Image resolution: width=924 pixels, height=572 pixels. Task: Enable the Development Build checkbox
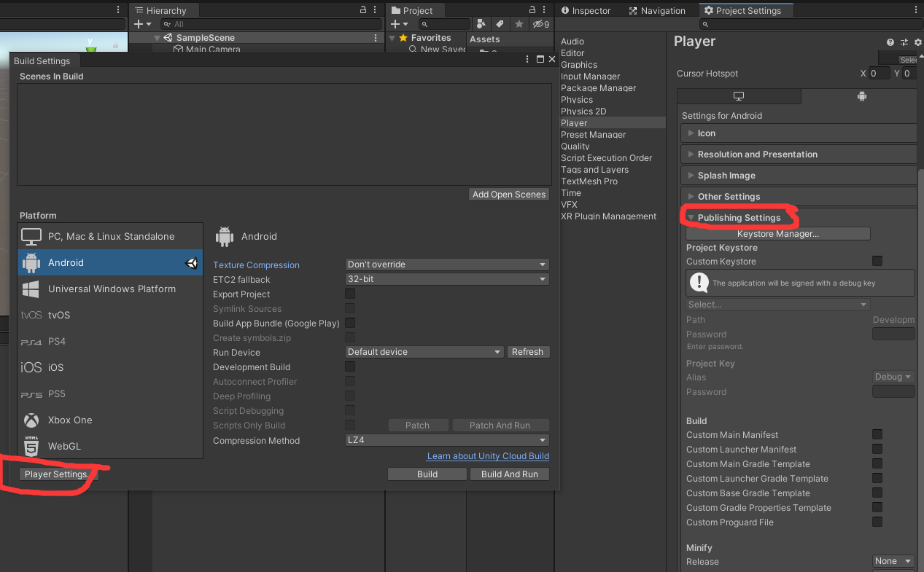(350, 367)
